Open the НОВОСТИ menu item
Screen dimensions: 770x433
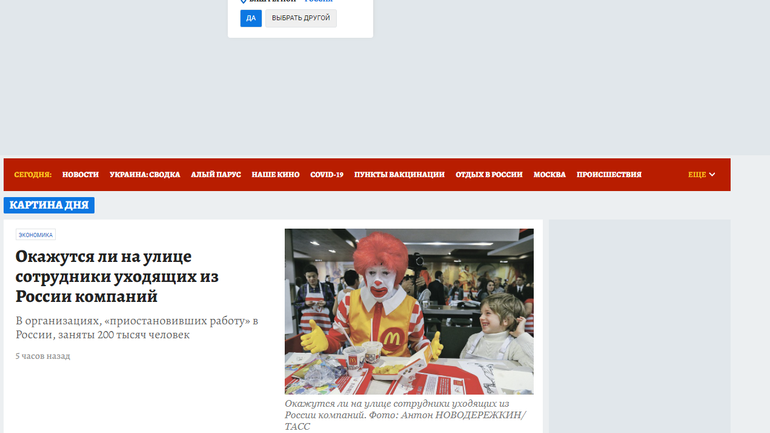80,174
